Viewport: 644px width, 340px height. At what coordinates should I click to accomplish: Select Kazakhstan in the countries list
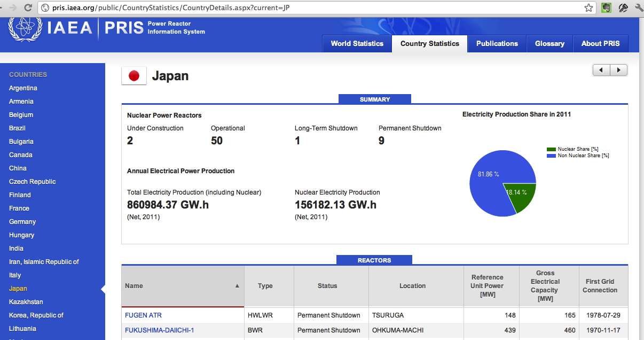tap(26, 302)
